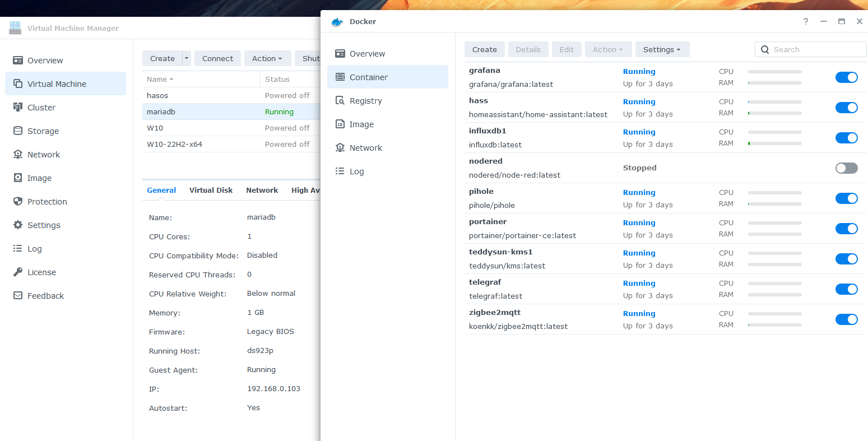868x441 pixels.
Task: Click Feedback envelope icon in VMM sidebar
Action: point(18,295)
